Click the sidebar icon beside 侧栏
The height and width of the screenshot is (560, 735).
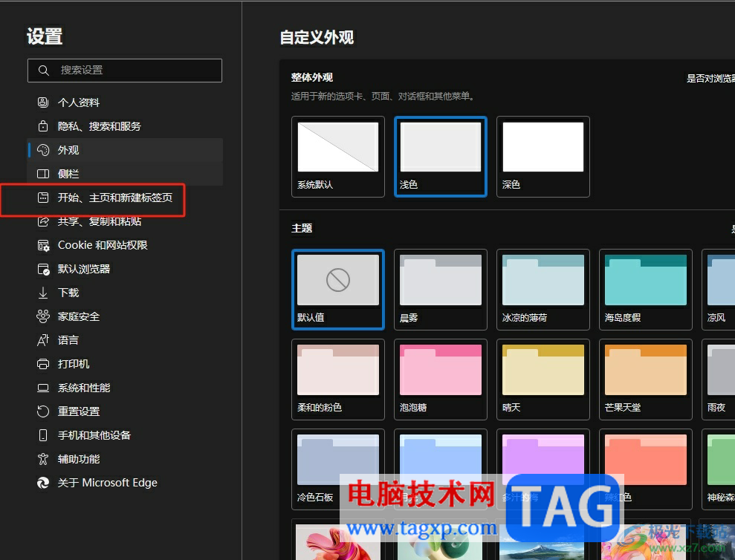point(42,174)
